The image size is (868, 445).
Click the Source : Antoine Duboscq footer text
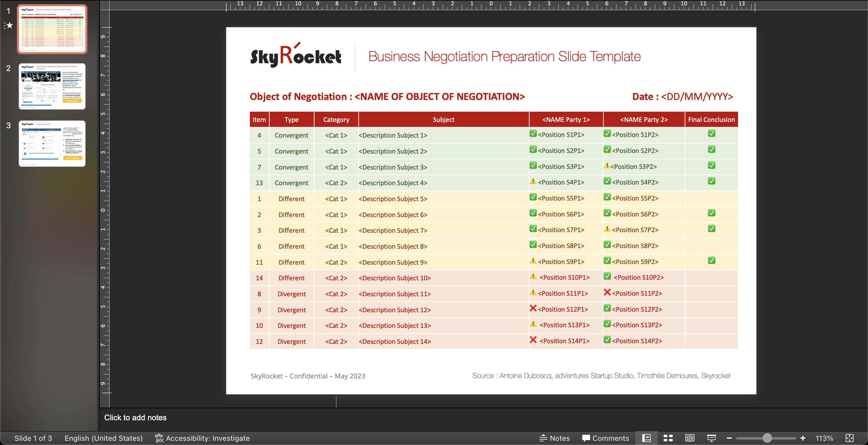[601, 376]
